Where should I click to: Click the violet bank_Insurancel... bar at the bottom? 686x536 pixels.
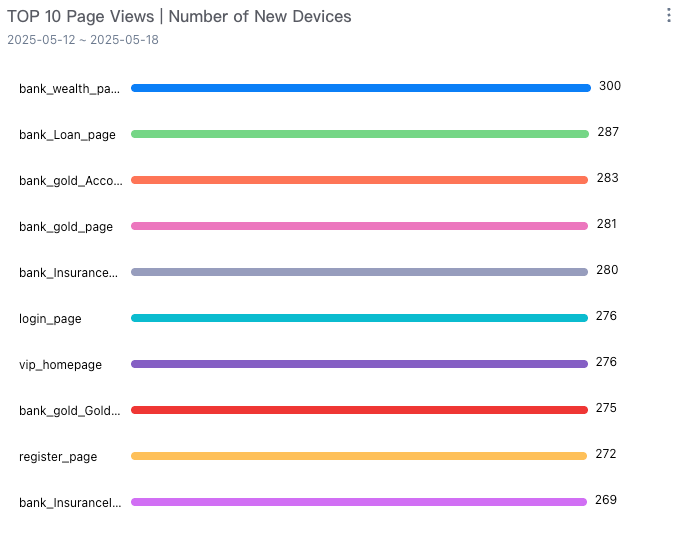pyautogui.click(x=358, y=502)
